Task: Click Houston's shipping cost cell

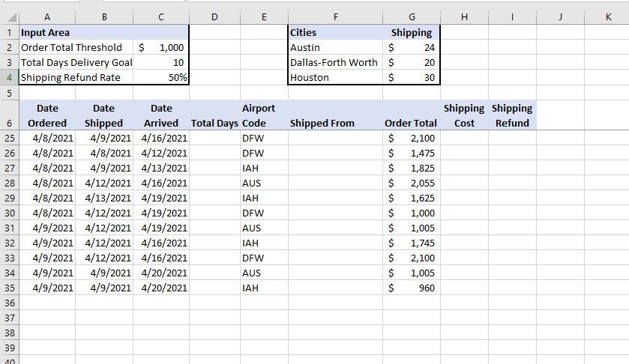Action: (411, 77)
